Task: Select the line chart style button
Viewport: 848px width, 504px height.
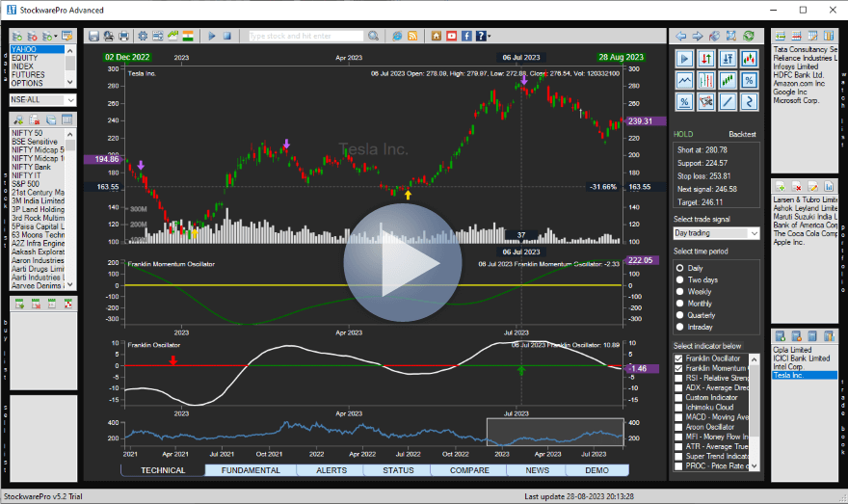Action: (x=684, y=79)
